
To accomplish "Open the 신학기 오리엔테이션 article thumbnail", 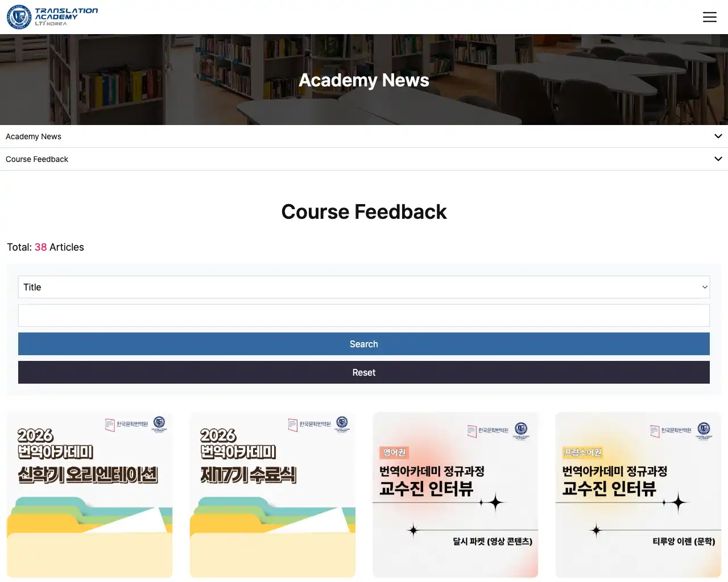I will (90, 495).
